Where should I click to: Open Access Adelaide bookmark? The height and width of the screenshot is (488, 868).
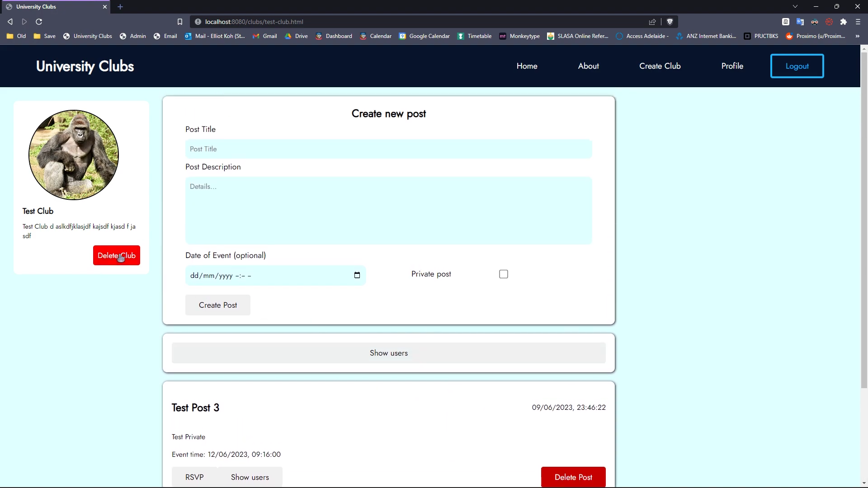[x=642, y=36]
